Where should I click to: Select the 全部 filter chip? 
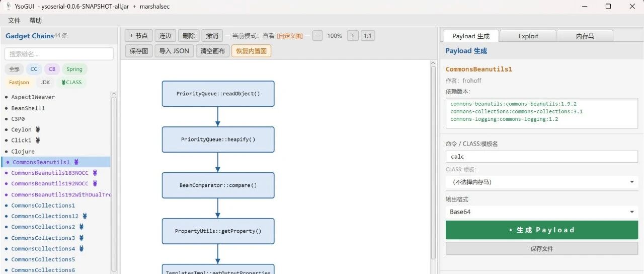14,69
